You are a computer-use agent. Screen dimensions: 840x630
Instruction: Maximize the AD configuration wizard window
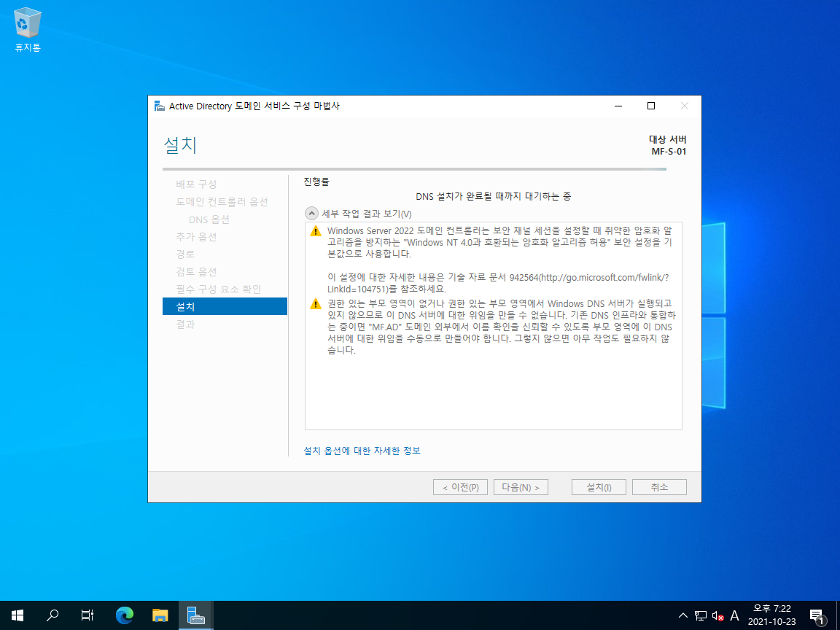(651, 106)
